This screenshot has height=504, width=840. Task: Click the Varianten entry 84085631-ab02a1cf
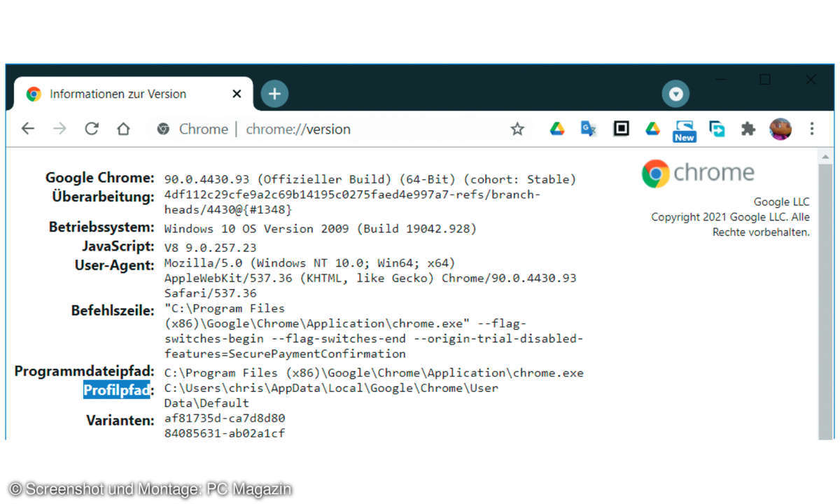(x=224, y=434)
